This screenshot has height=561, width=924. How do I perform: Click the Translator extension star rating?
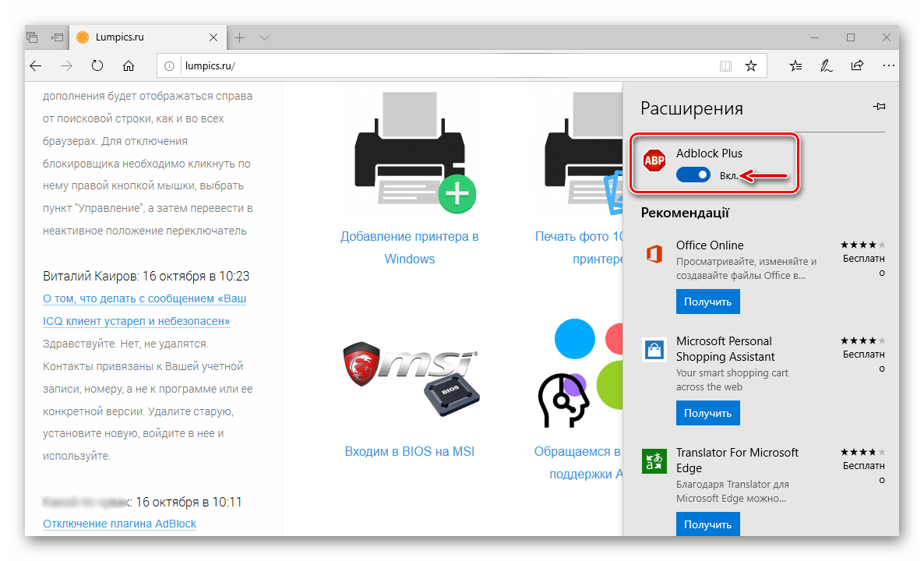click(862, 453)
